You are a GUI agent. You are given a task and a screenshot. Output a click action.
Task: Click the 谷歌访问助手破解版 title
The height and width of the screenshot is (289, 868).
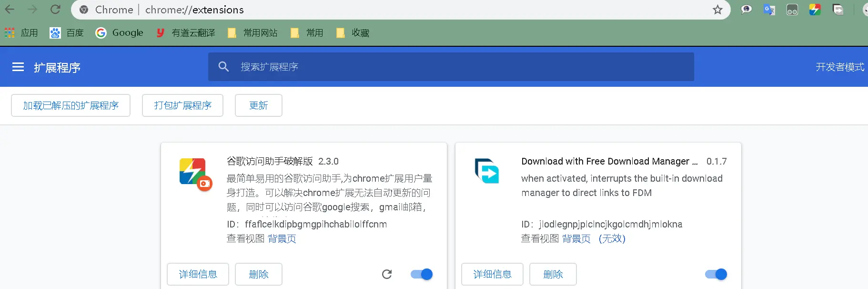pyautogui.click(x=270, y=161)
